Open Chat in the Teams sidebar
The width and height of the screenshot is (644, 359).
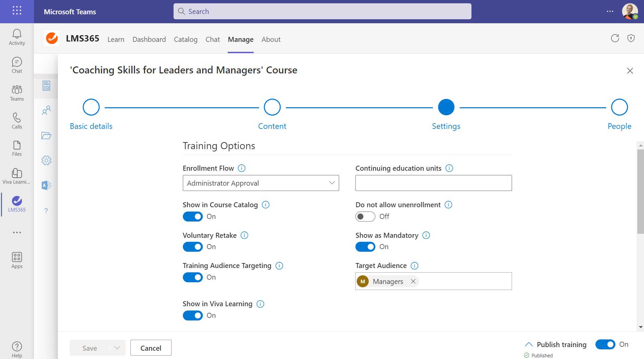tap(17, 65)
